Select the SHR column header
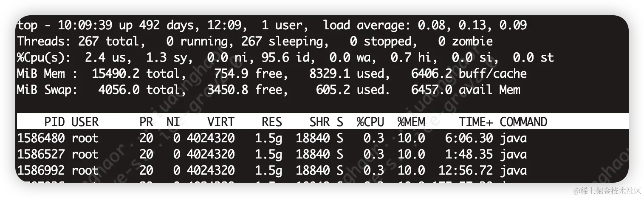The height and width of the screenshot is (198, 644). click(319, 122)
